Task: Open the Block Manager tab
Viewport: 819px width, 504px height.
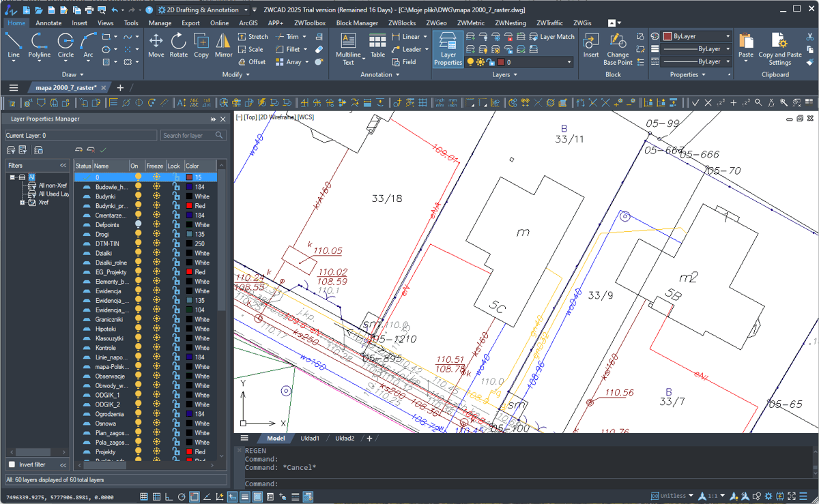Action: [x=357, y=23]
